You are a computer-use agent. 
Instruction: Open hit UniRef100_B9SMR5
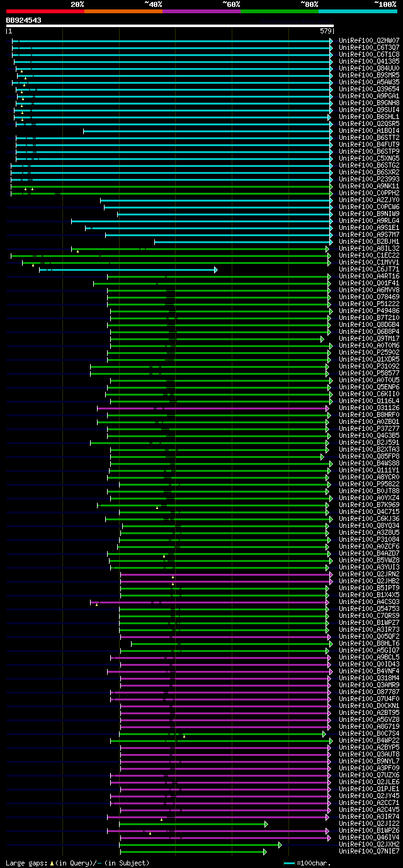[369, 75]
